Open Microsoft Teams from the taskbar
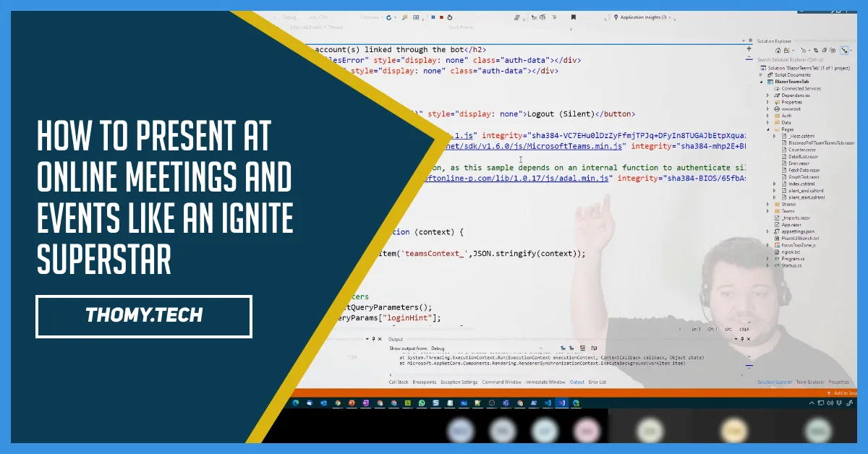 506,403
